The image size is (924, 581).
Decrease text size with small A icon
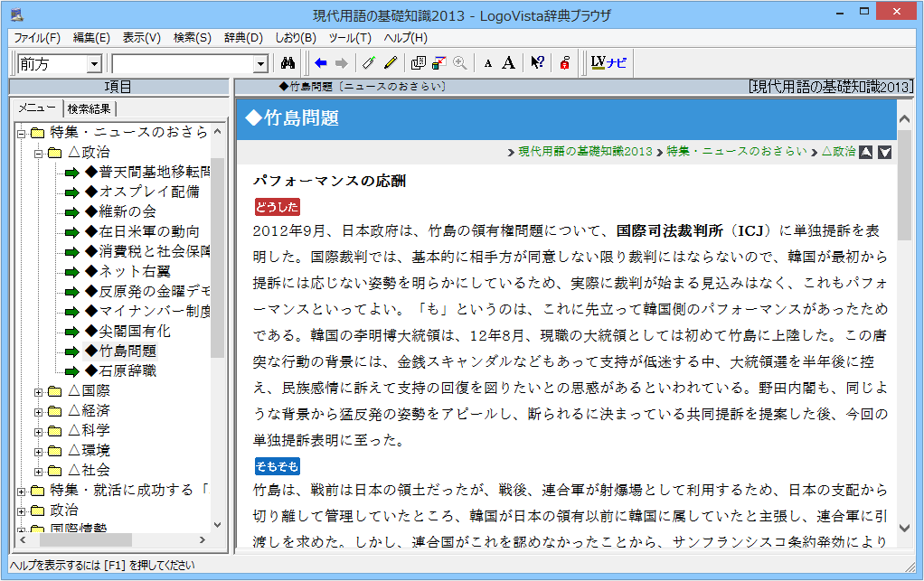pos(487,63)
